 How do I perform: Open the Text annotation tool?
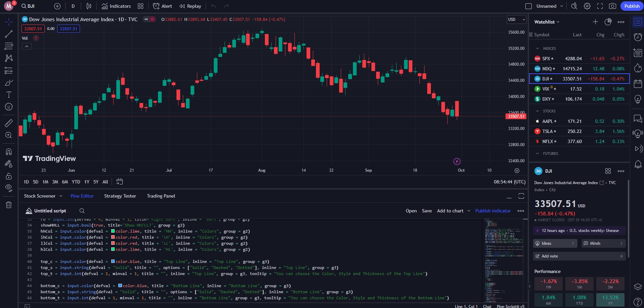point(9,95)
